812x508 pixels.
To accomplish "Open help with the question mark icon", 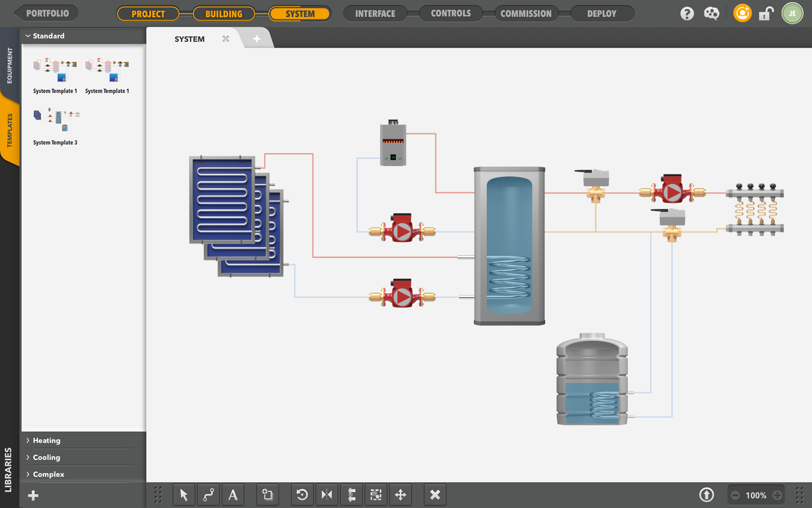I will [687, 13].
